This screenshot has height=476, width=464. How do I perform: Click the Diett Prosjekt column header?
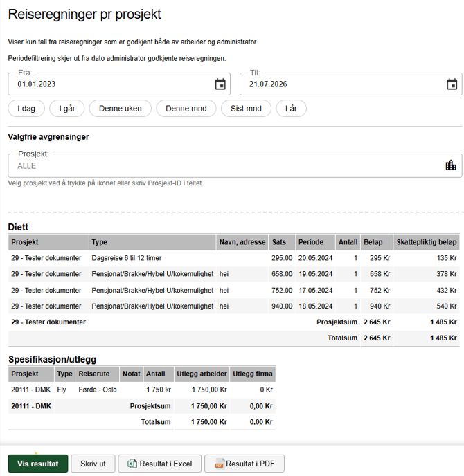pos(48,242)
